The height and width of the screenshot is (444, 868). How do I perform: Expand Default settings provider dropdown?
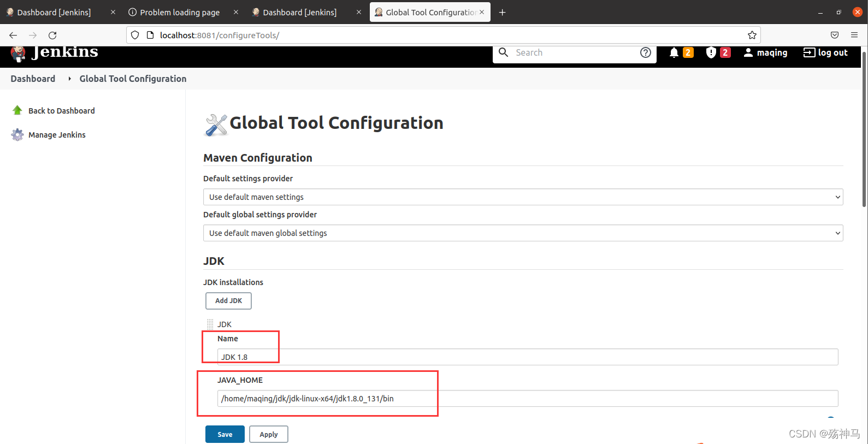523,197
